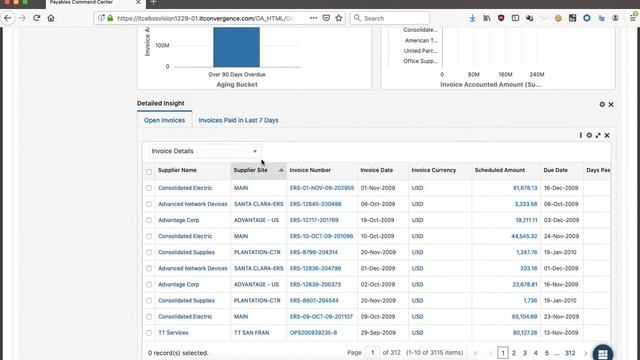Focus the browser Search box

click(390, 18)
